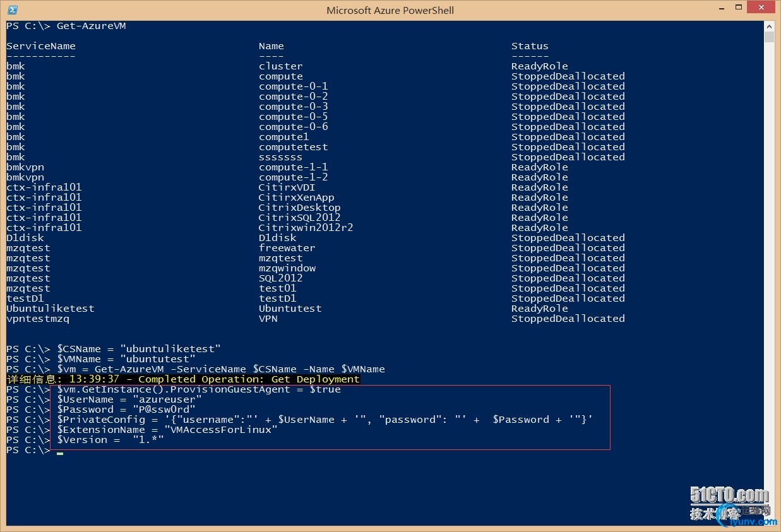Select the VM name 'CitirxXenApp'
Viewport: 781px width, 532px height.
297,198
